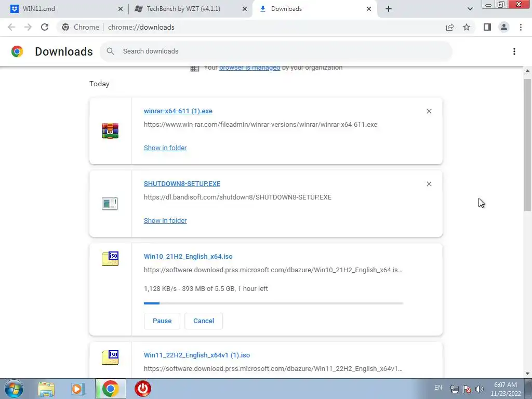Open the Chrome profile avatar
This screenshot has width=532, height=399.
504,27
